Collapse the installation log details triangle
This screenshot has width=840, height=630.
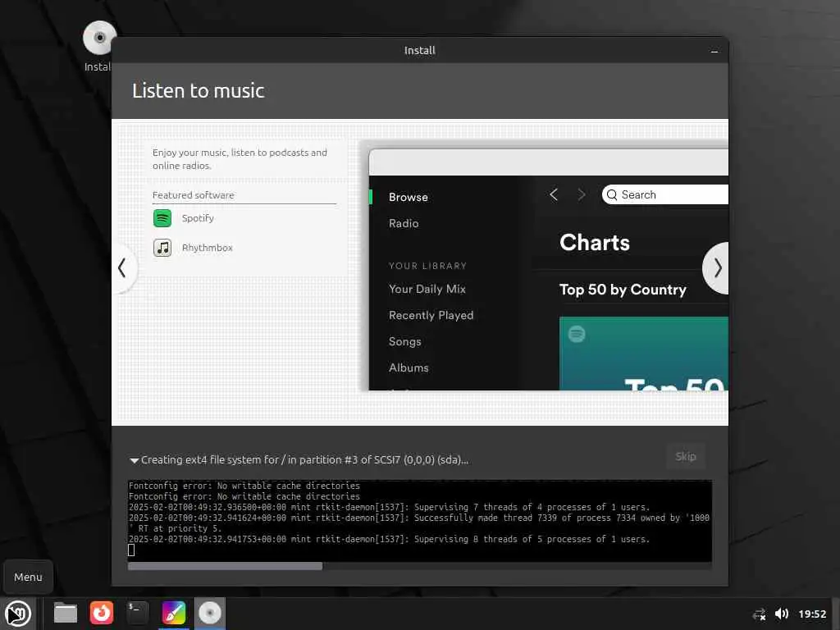click(134, 460)
